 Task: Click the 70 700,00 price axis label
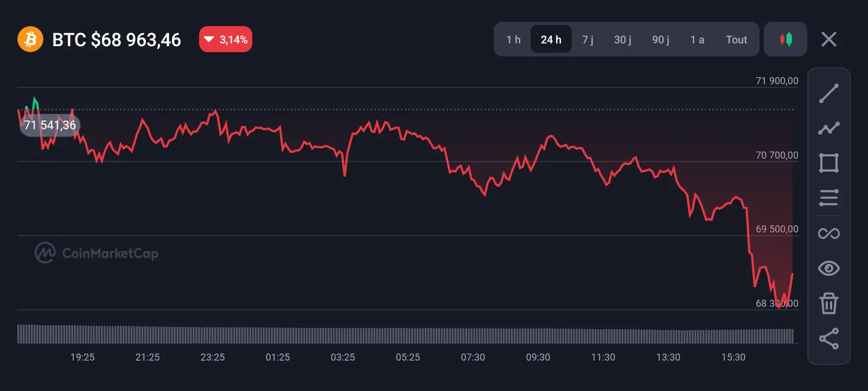tap(777, 155)
